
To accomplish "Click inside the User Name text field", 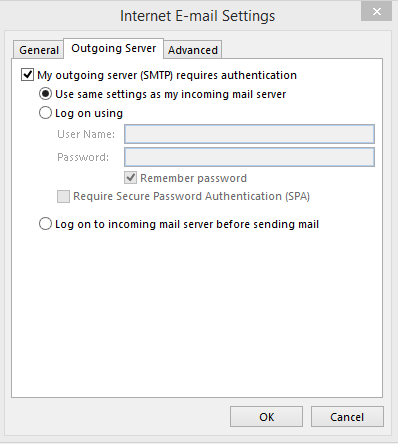I will pyautogui.click(x=249, y=134).
